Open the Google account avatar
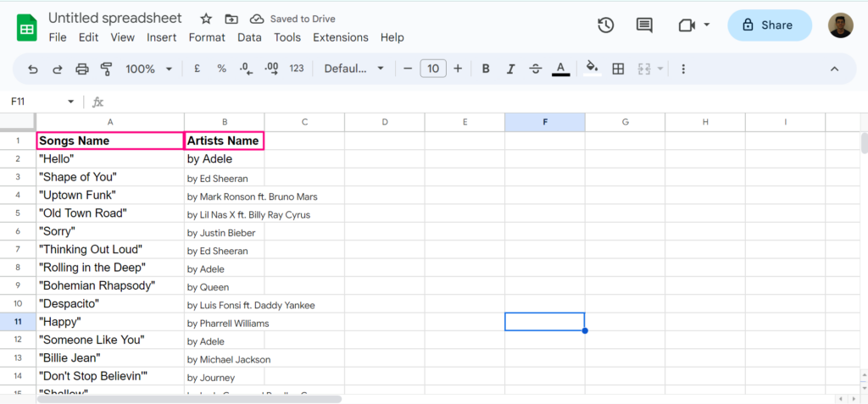Viewport: 868px width, 404px height. click(840, 25)
